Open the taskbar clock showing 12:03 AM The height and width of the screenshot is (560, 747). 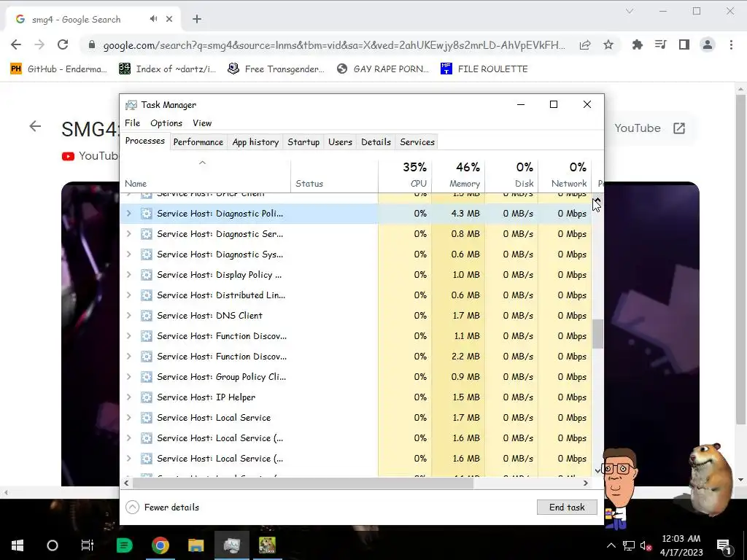pos(681,545)
